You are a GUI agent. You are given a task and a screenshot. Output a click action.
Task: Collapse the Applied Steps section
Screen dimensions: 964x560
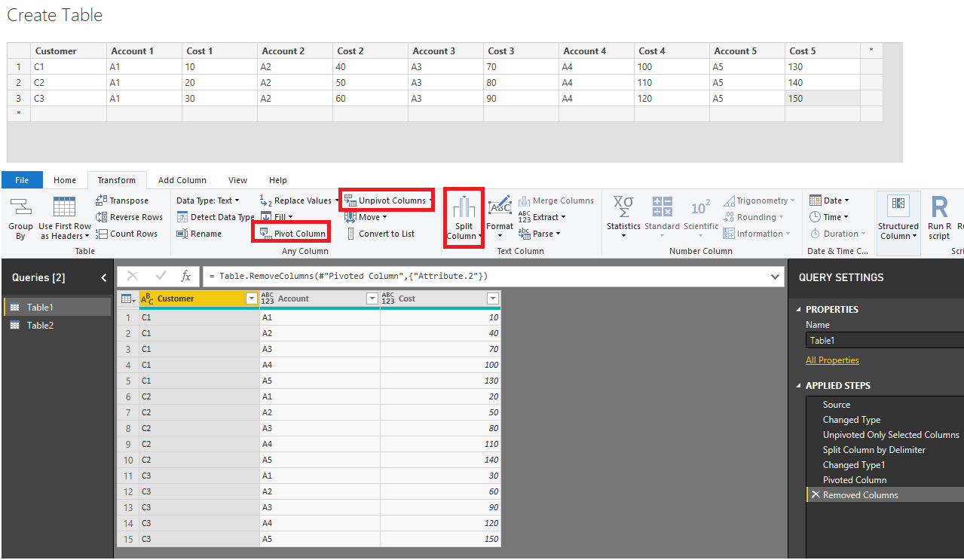799,386
